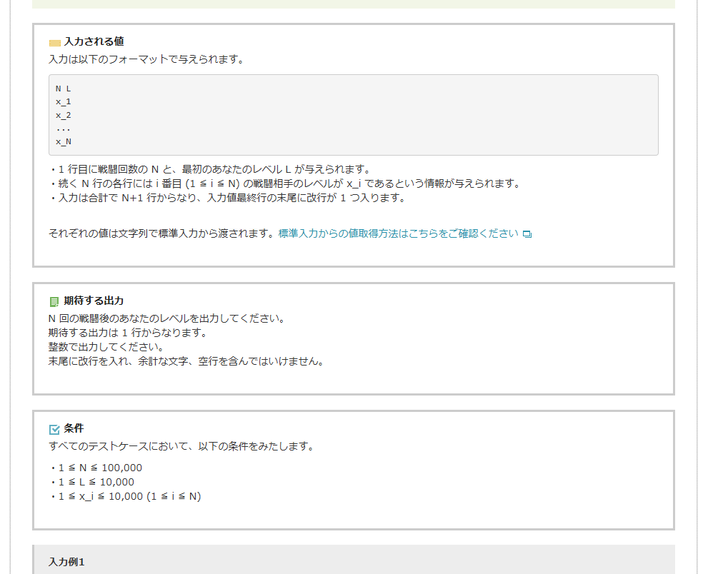This screenshot has width=728, height=574.
Task: Click the yellow icon beside 入力される値
Action: [x=54, y=42]
